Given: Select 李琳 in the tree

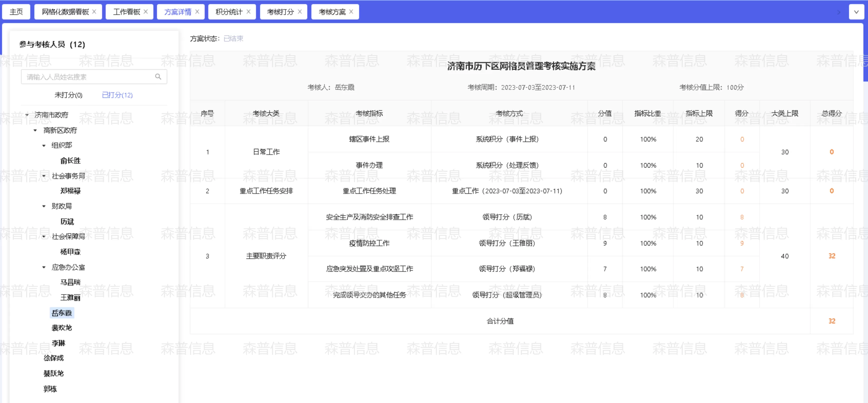Looking at the screenshot, I should (58, 343).
